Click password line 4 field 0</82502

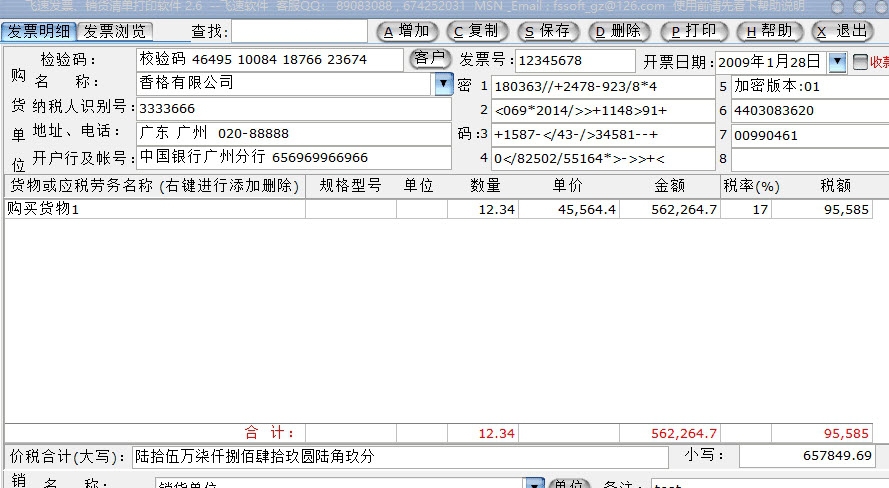603,159
